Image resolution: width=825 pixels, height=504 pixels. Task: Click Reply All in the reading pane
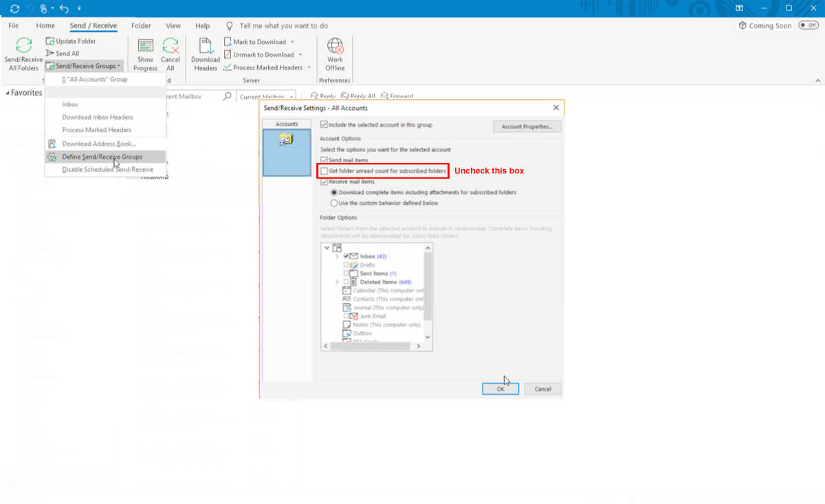click(x=357, y=97)
